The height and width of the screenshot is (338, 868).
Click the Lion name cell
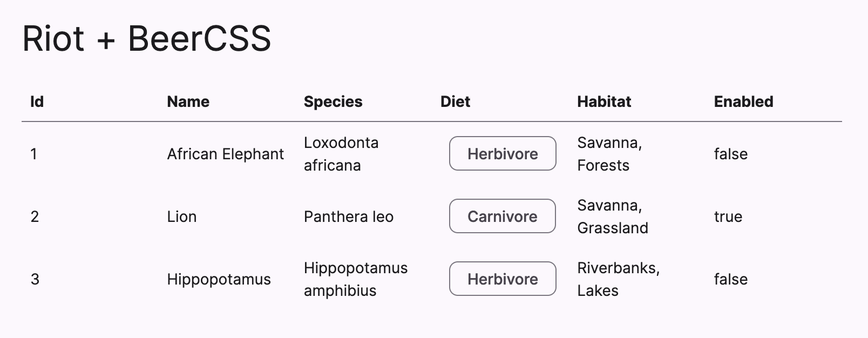tap(181, 217)
